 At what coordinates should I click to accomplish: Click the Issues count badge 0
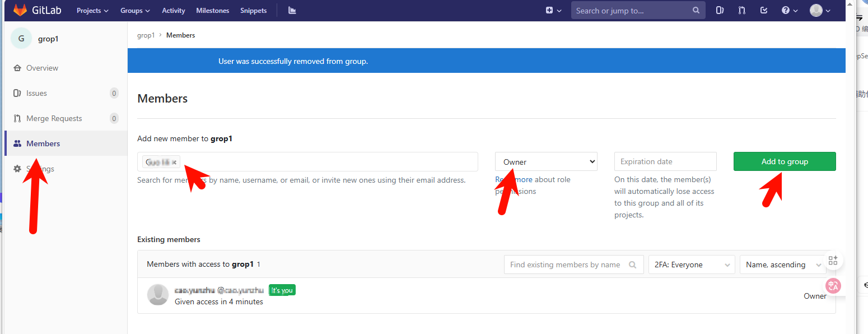click(114, 93)
